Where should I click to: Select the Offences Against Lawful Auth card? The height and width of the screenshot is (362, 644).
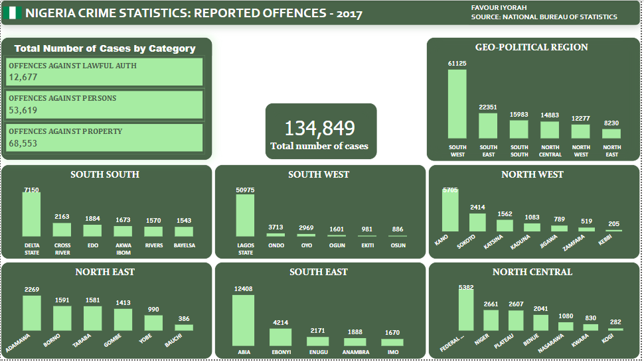point(104,72)
